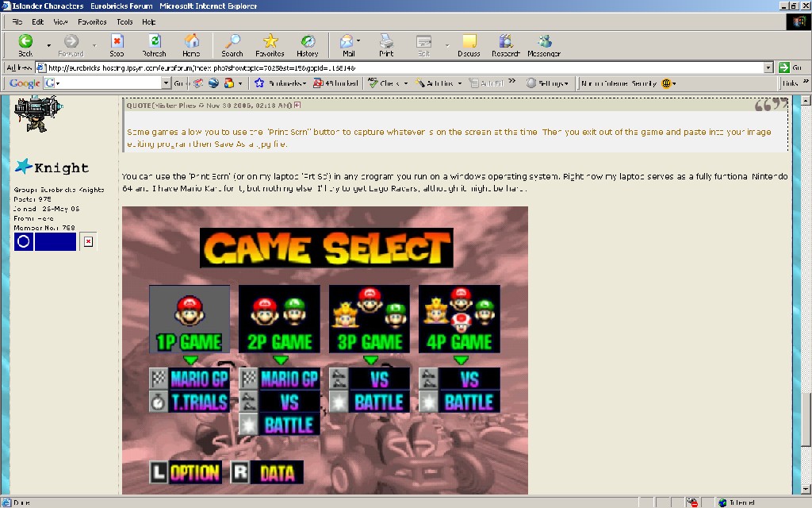Click the Edit toolbar button
The image size is (812, 508).
click(423, 45)
